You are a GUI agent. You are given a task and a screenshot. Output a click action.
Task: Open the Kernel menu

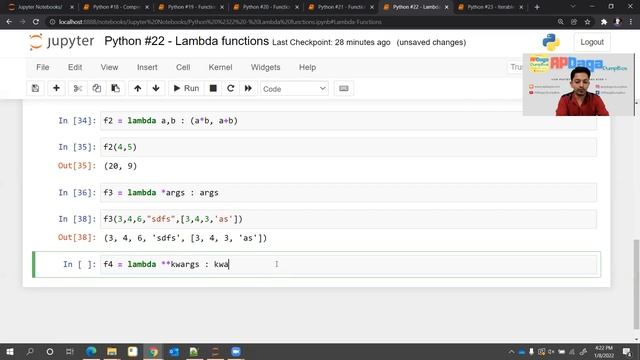click(x=220, y=67)
